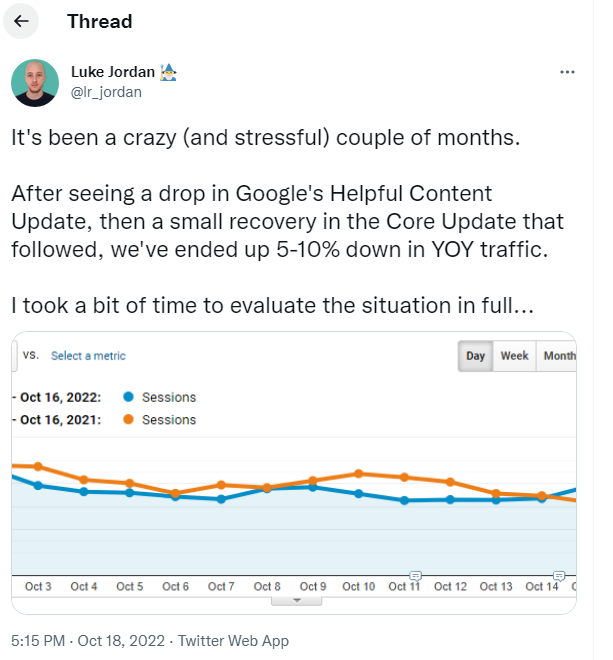Switch the chart to Week view
The image size is (613, 660).
[514, 356]
